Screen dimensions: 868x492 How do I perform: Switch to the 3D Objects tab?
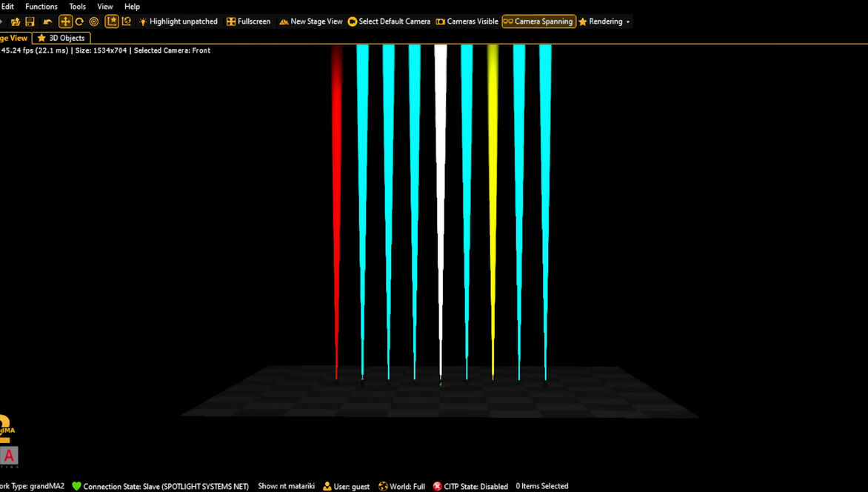pyautogui.click(x=61, y=38)
